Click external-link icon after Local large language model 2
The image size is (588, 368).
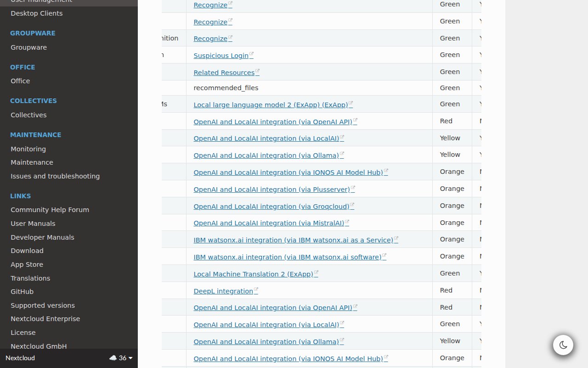point(351,104)
